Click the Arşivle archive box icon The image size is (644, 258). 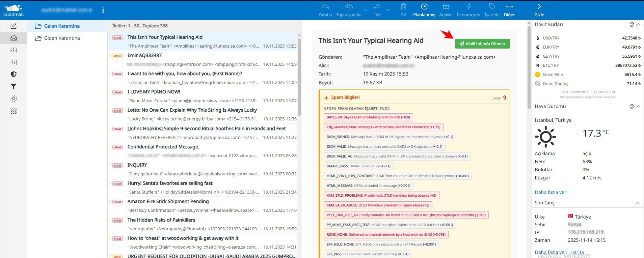click(446, 6)
